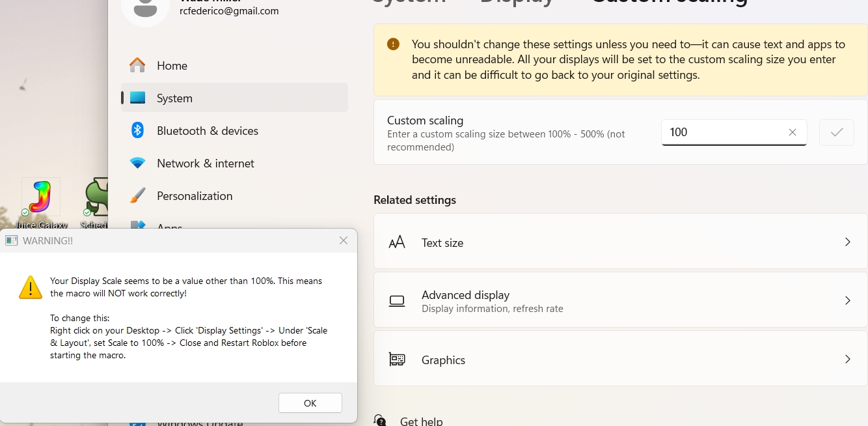The image size is (868, 426).
Task: Click the Text size AA icon
Action: tap(397, 242)
